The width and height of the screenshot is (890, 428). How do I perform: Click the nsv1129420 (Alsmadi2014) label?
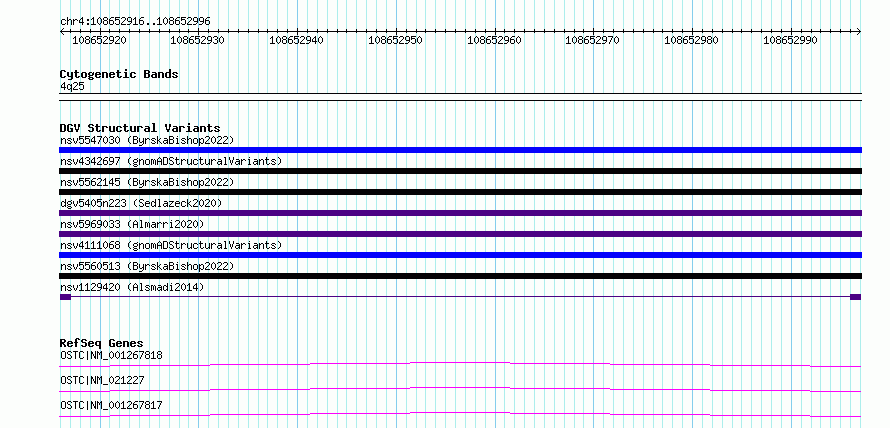[132, 287]
